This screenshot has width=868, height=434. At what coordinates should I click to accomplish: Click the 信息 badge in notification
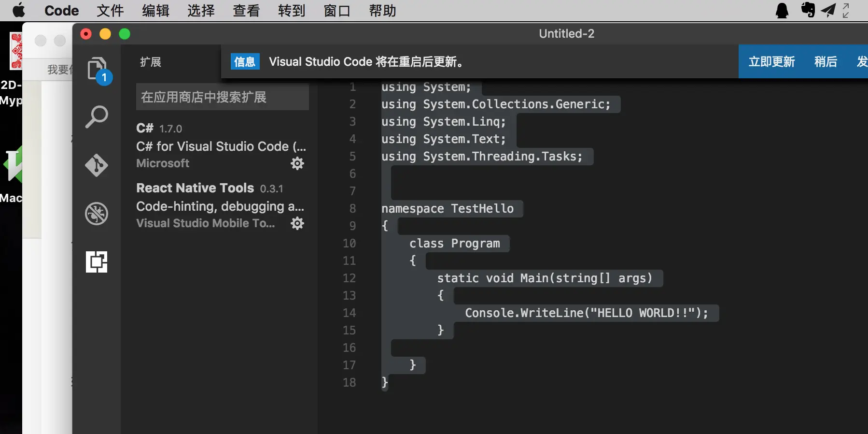245,62
